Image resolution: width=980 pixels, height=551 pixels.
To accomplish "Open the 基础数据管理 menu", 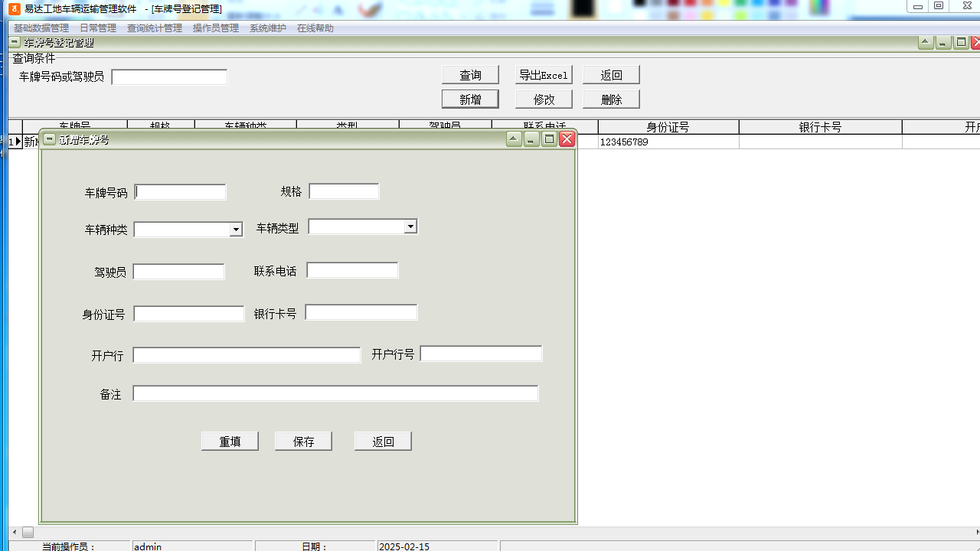I will coord(41,28).
